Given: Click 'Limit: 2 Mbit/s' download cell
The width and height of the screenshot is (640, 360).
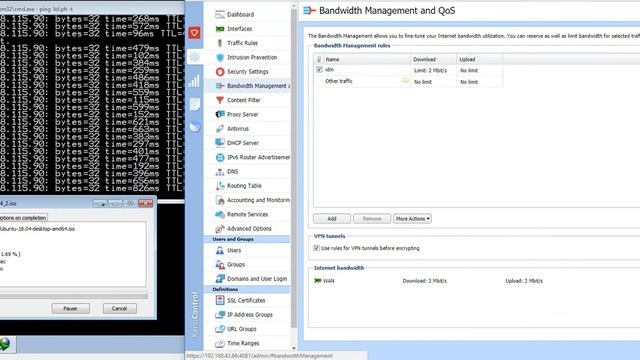Looking at the screenshot, I should point(431,70).
